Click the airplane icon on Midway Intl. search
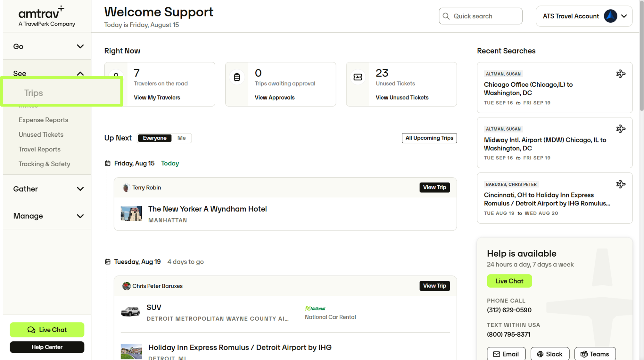644x360 pixels. pos(621,129)
